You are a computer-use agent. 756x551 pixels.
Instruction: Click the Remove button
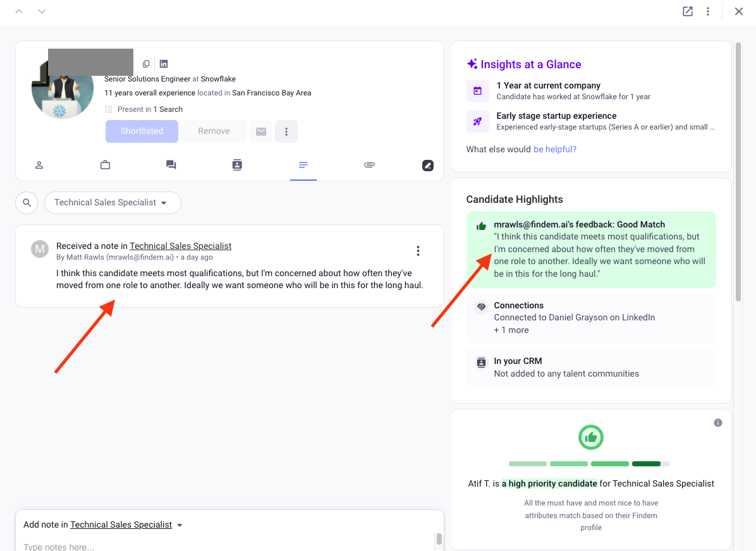coord(214,131)
